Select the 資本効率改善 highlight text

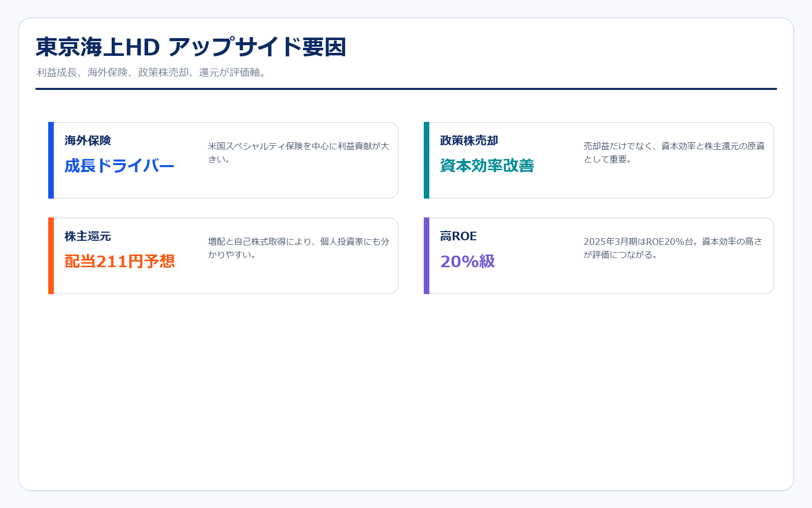tap(487, 166)
